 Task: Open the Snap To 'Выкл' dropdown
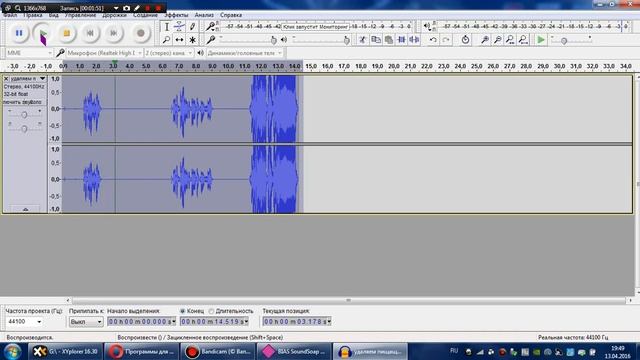pos(86,322)
